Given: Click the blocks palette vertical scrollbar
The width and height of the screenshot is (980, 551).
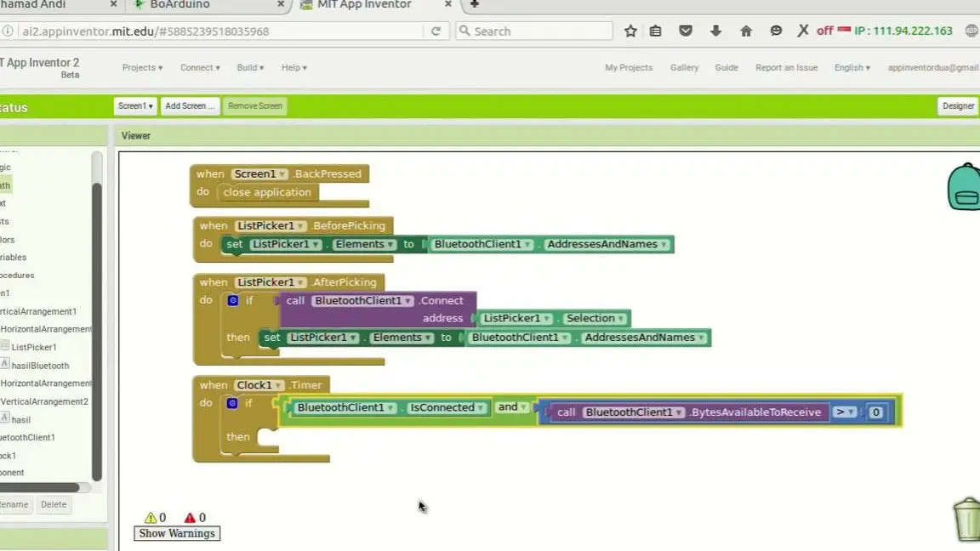Looking at the screenshot, I should pyautogui.click(x=97, y=331).
